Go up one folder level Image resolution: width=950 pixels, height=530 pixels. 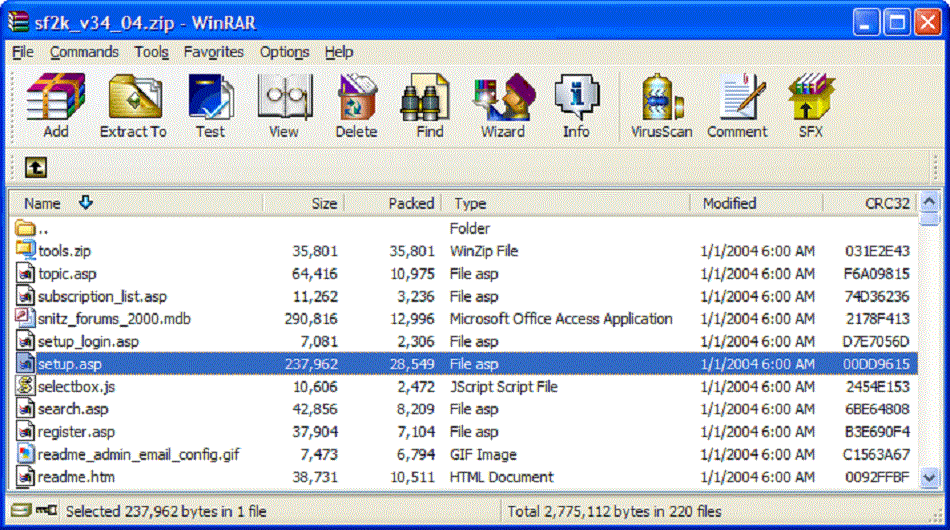click(36, 167)
